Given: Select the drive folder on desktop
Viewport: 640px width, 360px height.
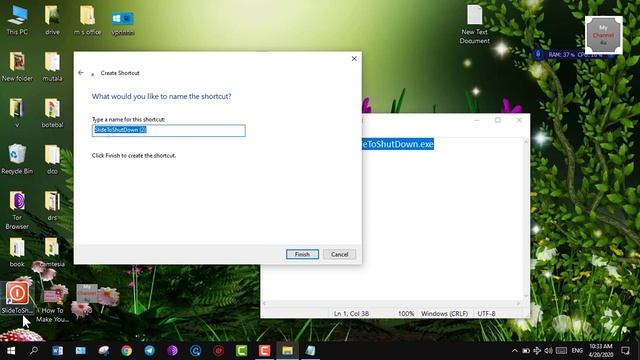Looking at the screenshot, I should (x=52, y=20).
